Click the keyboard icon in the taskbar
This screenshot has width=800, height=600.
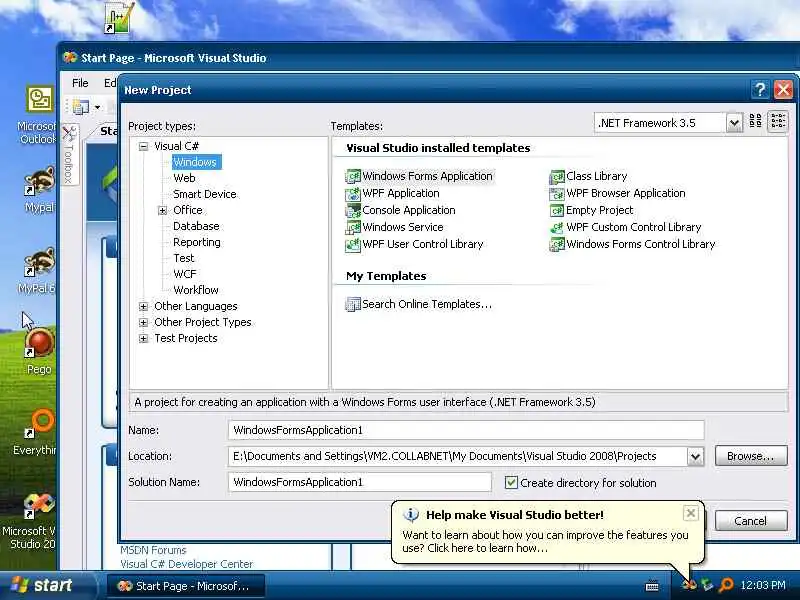pos(652,586)
